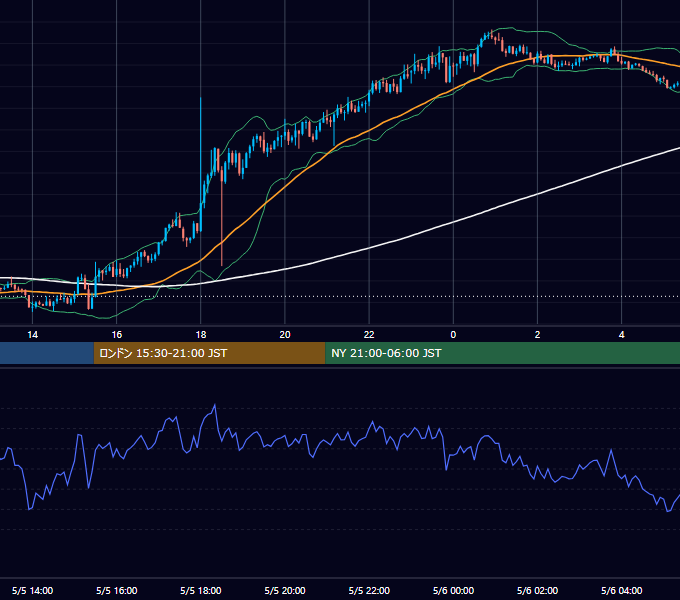Click the '4' hour label on price chart
The width and height of the screenshot is (680, 600).
[621, 335]
